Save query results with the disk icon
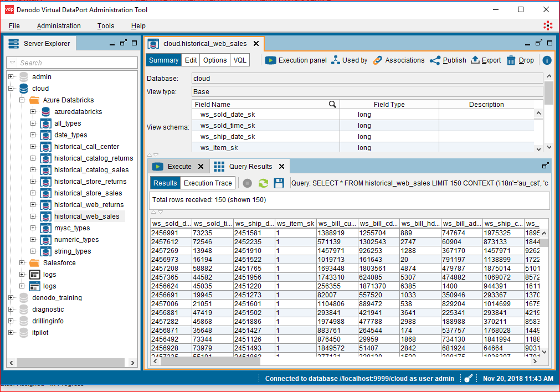This screenshot has width=560, height=392. pyautogui.click(x=279, y=183)
